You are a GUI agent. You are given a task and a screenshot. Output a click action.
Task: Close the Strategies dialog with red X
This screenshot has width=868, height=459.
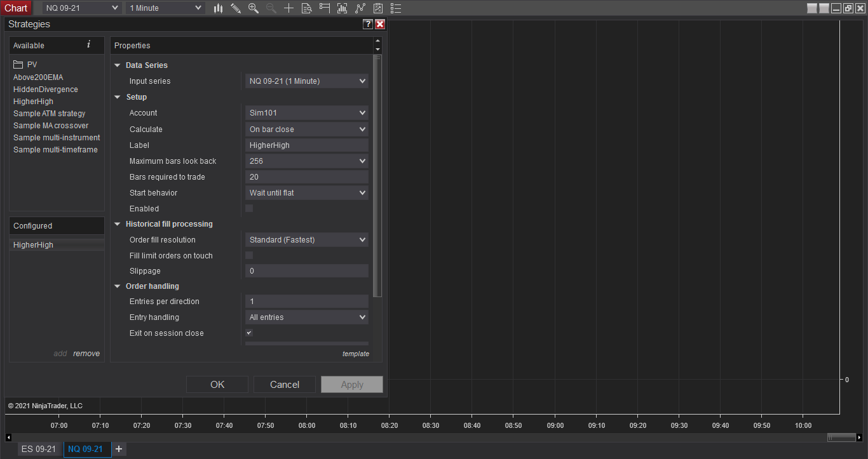click(x=380, y=24)
